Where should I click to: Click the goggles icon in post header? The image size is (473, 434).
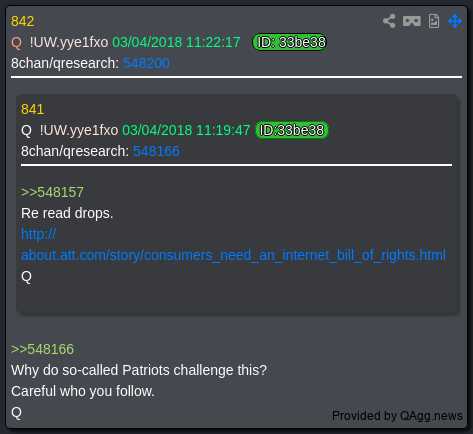pyautogui.click(x=412, y=21)
